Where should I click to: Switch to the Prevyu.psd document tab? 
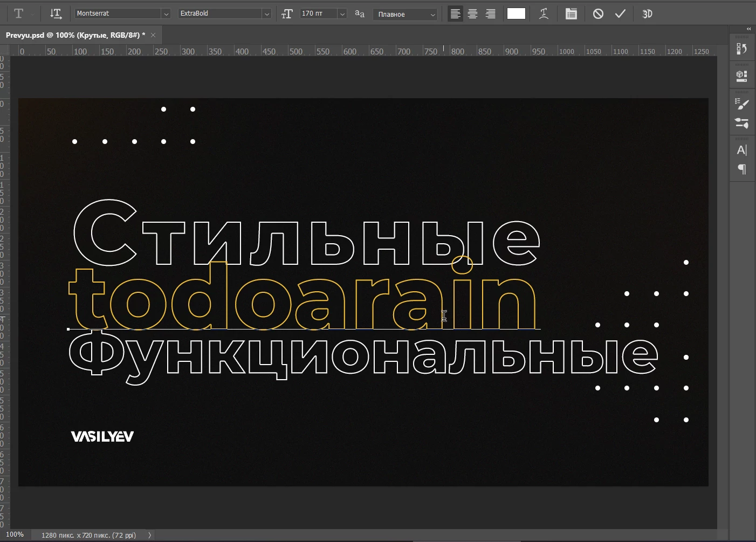[75, 35]
